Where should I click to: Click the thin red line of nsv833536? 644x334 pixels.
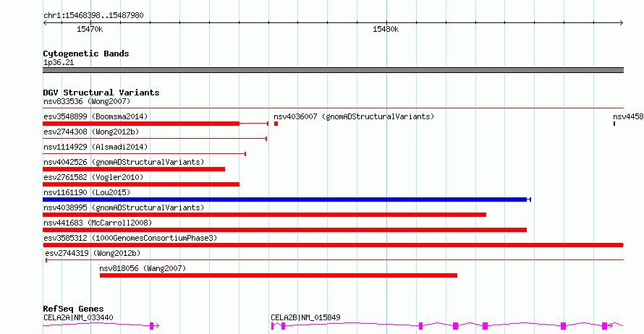pos(333,108)
